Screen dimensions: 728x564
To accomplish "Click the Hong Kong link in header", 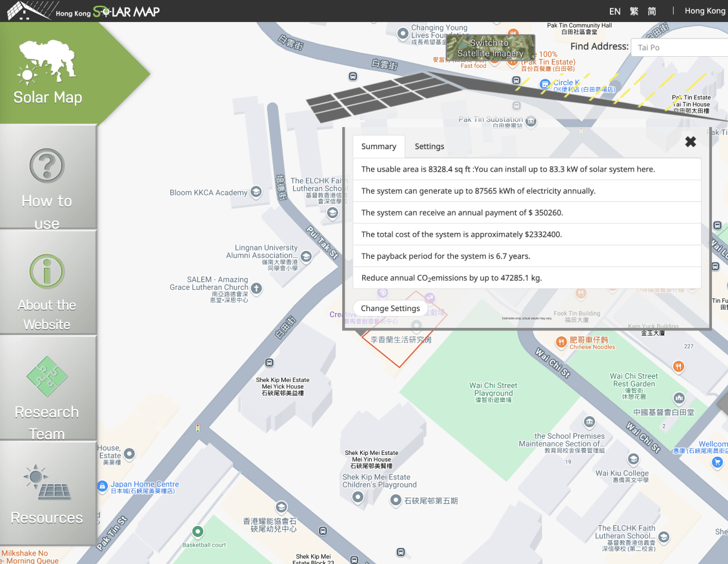I will pyautogui.click(x=704, y=11).
